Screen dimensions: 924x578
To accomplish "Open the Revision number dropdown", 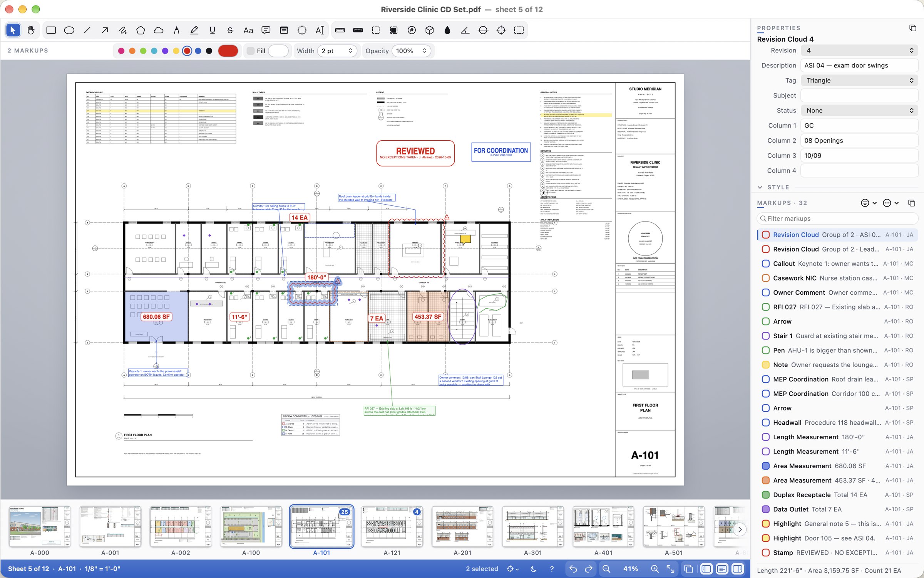I will coord(859,50).
